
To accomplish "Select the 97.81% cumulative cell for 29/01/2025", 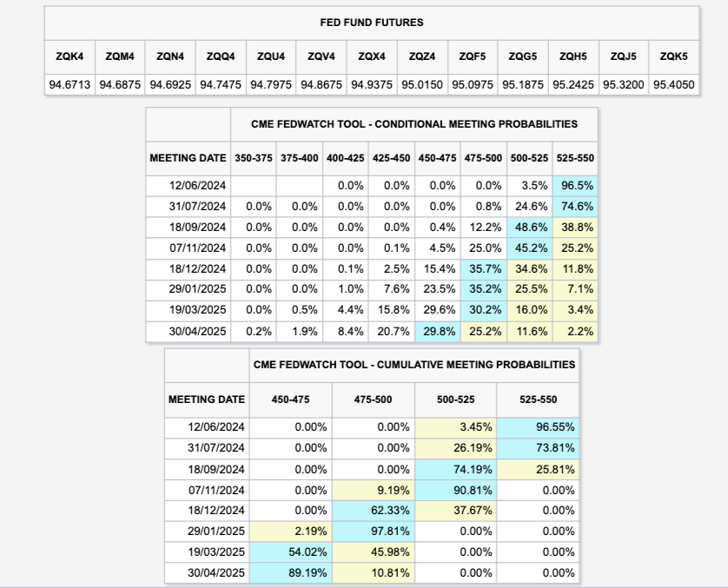I will [374, 532].
